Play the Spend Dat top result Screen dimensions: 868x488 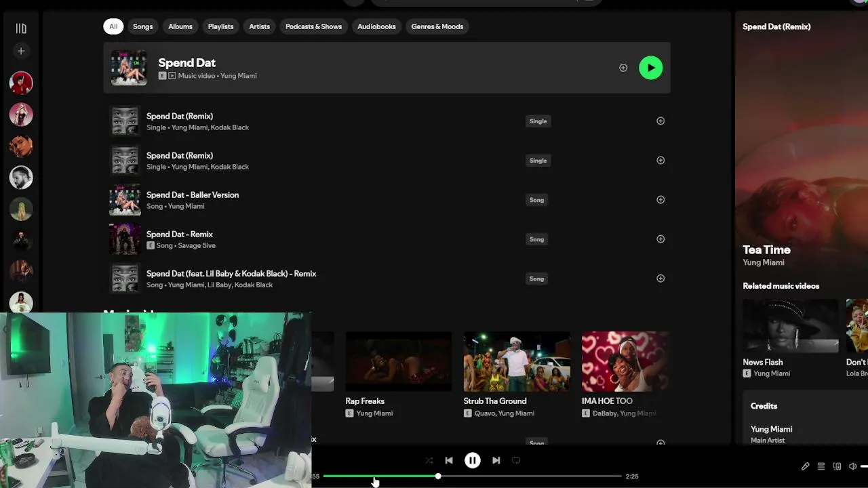coord(650,68)
